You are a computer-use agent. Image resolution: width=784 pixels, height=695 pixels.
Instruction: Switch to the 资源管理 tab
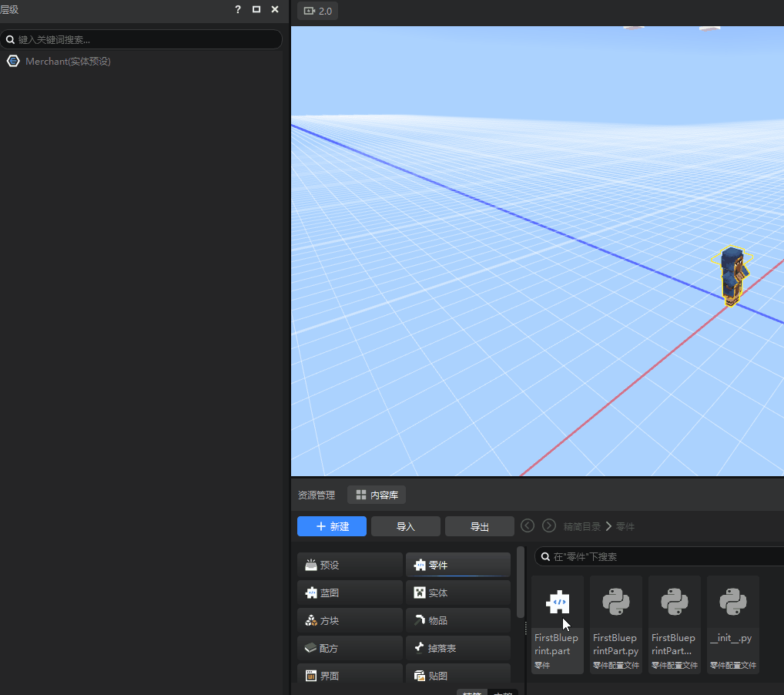(x=317, y=495)
